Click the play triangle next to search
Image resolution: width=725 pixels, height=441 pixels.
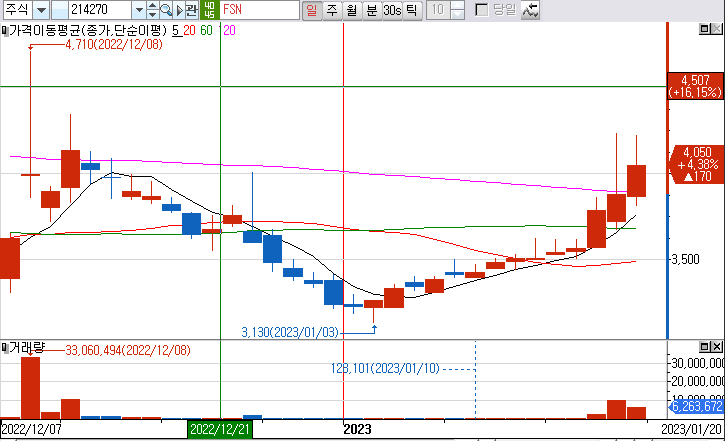[x=180, y=10]
